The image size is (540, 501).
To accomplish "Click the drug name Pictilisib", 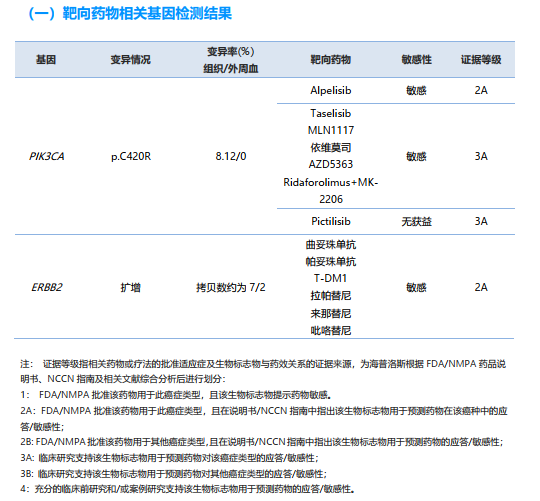I will 331,221.
